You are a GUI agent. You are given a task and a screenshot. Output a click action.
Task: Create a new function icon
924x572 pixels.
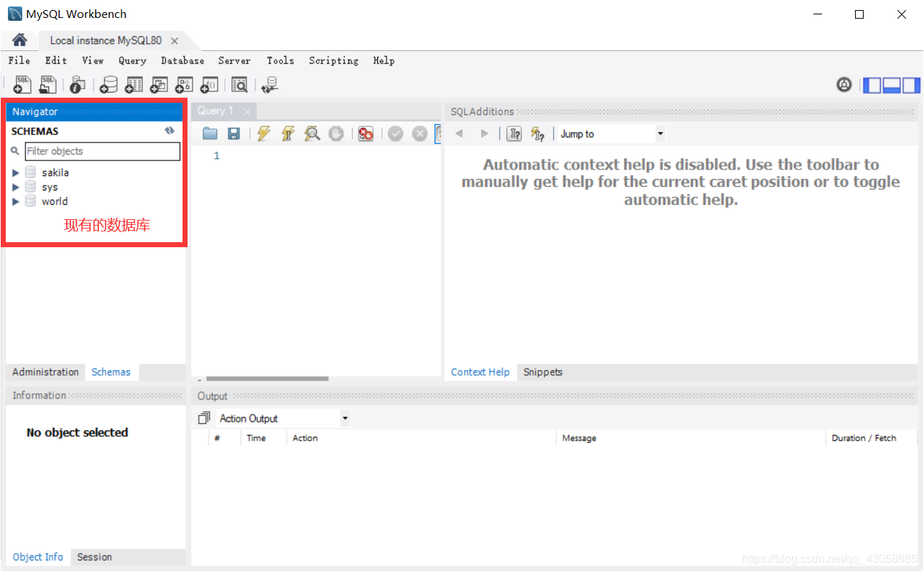(209, 85)
